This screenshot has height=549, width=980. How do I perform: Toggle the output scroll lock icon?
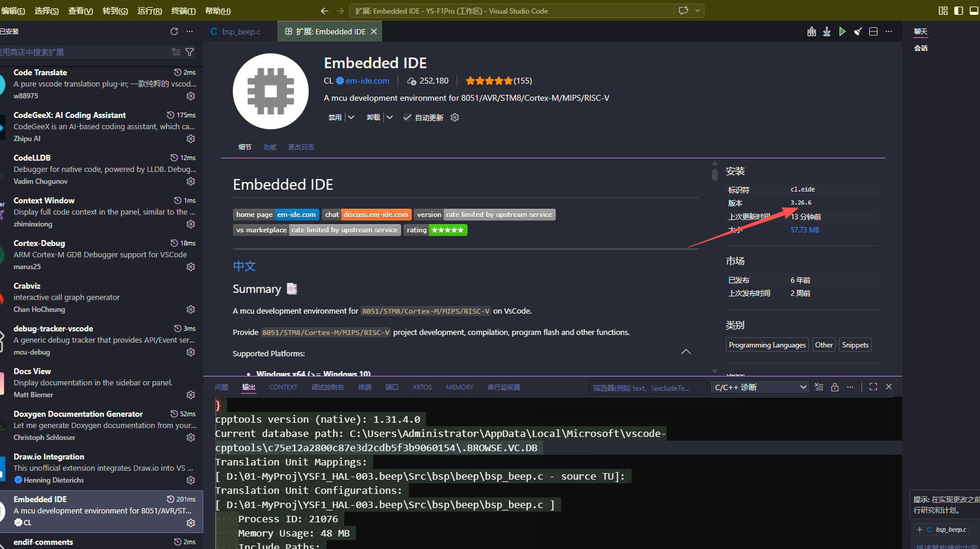point(835,387)
